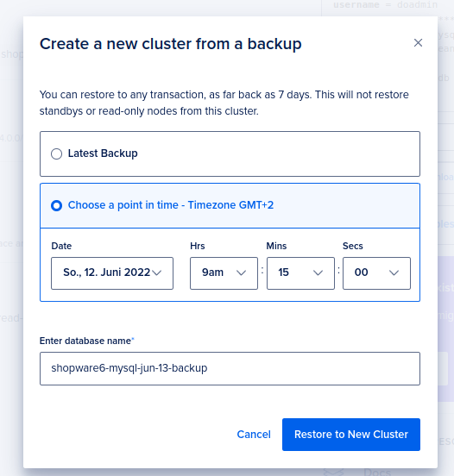Click the chevron arrow in Mins field
The width and height of the screenshot is (454, 476).
pos(318,272)
